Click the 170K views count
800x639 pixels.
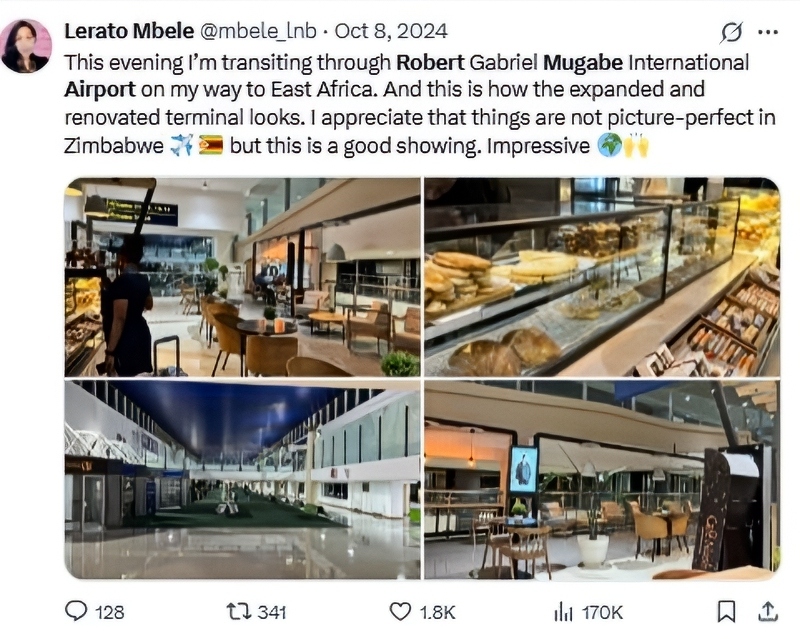point(602,612)
